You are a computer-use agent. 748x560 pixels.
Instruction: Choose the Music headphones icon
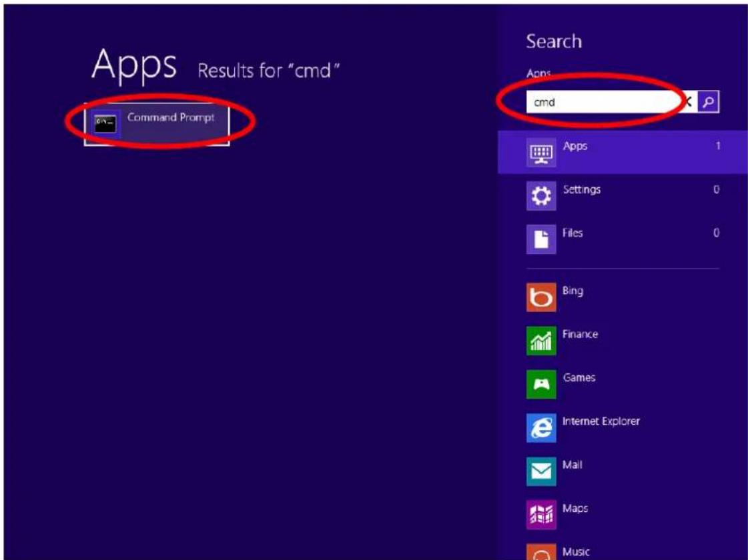pos(541,552)
